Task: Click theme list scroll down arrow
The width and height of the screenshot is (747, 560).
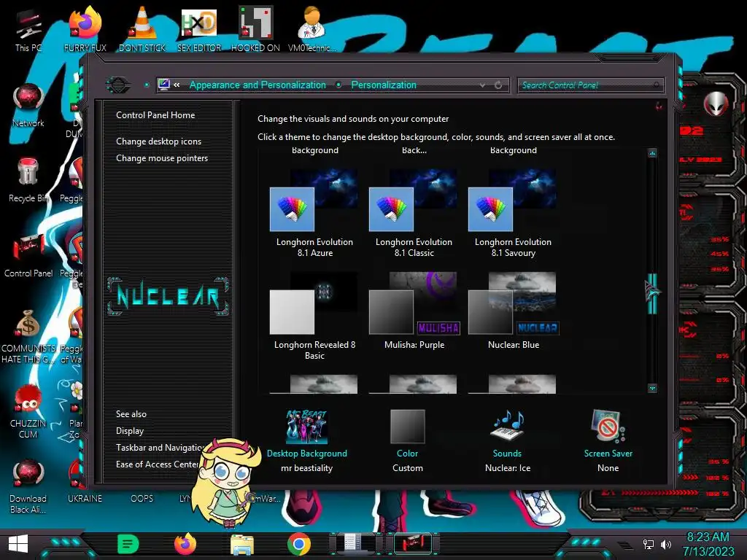Action: (x=652, y=388)
